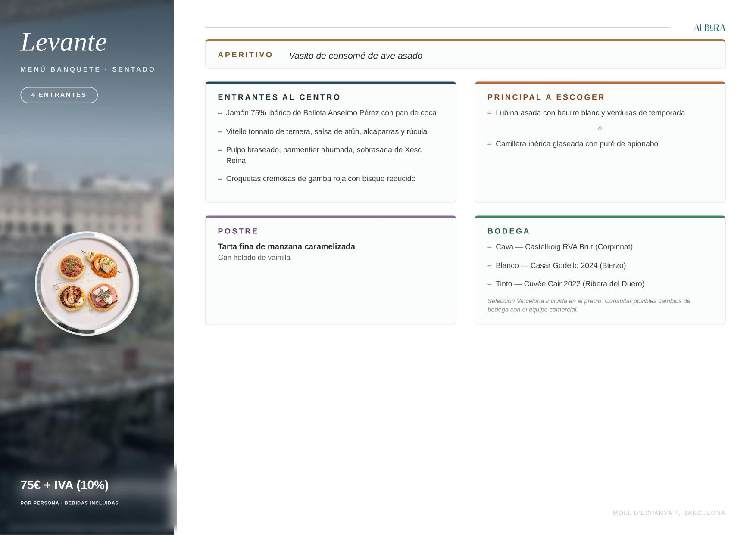
Task: Click the Albura logo
Action: pyautogui.click(x=709, y=28)
